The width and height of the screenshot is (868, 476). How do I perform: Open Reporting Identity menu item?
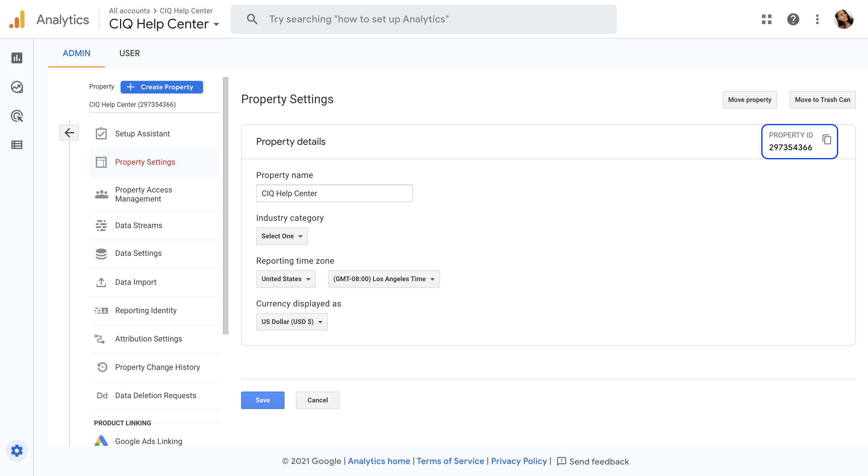pos(155,310)
